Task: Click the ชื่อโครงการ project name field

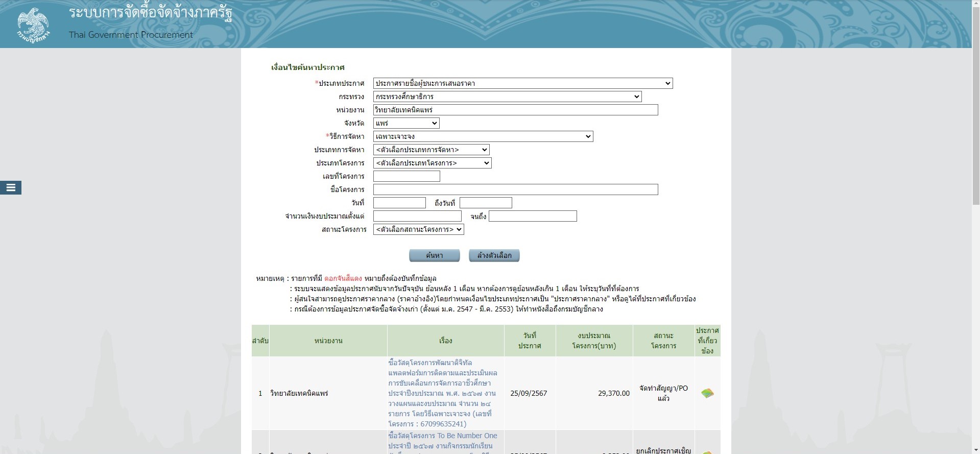Action: click(x=515, y=189)
